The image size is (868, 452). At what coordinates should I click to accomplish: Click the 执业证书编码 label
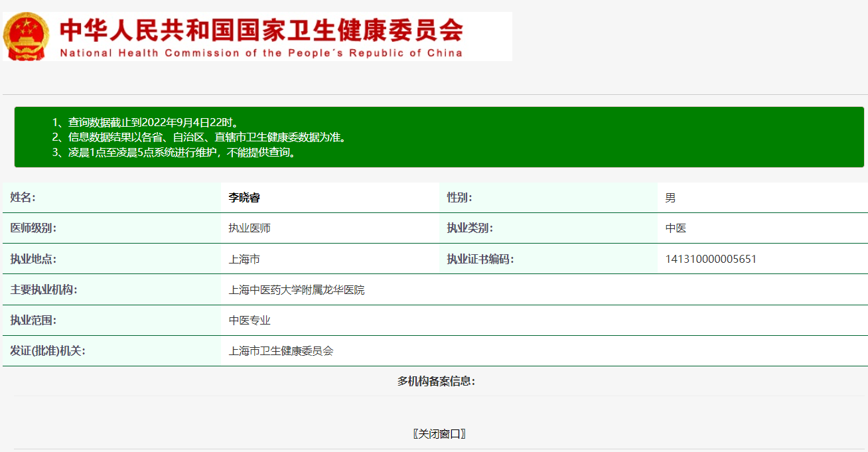[x=480, y=259]
